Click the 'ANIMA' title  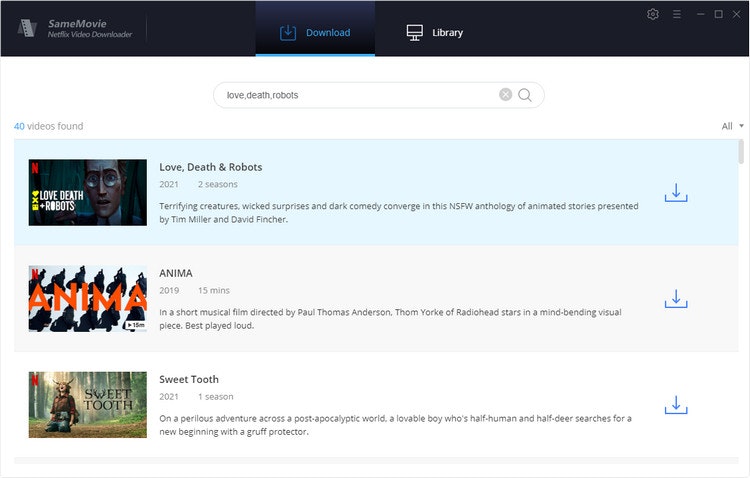tap(176, 273)
